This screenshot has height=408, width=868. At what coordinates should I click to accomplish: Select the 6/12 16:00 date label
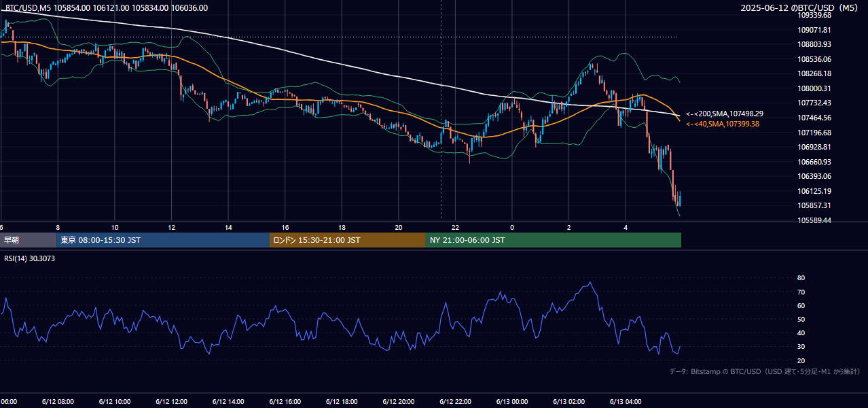point(285,401)
